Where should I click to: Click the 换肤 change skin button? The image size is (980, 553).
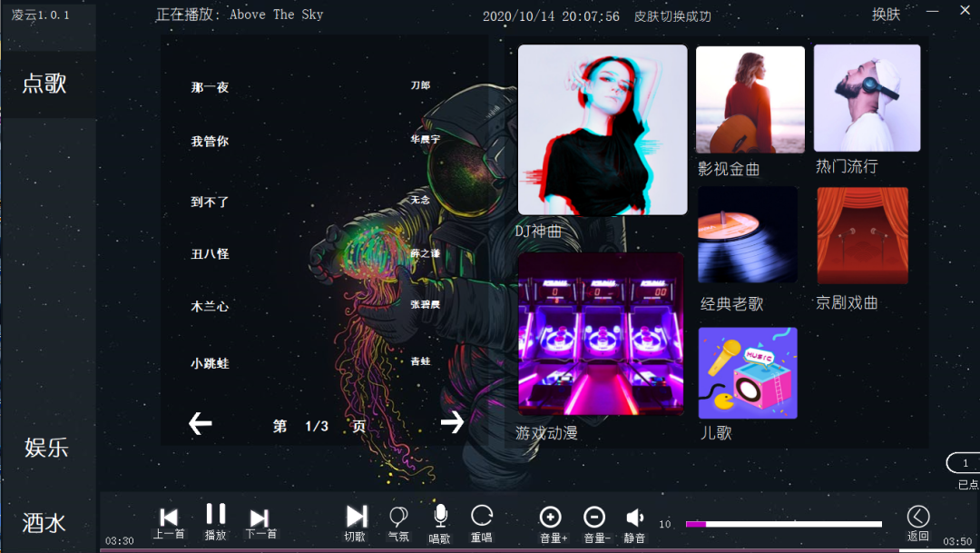[x=886, y=15]
